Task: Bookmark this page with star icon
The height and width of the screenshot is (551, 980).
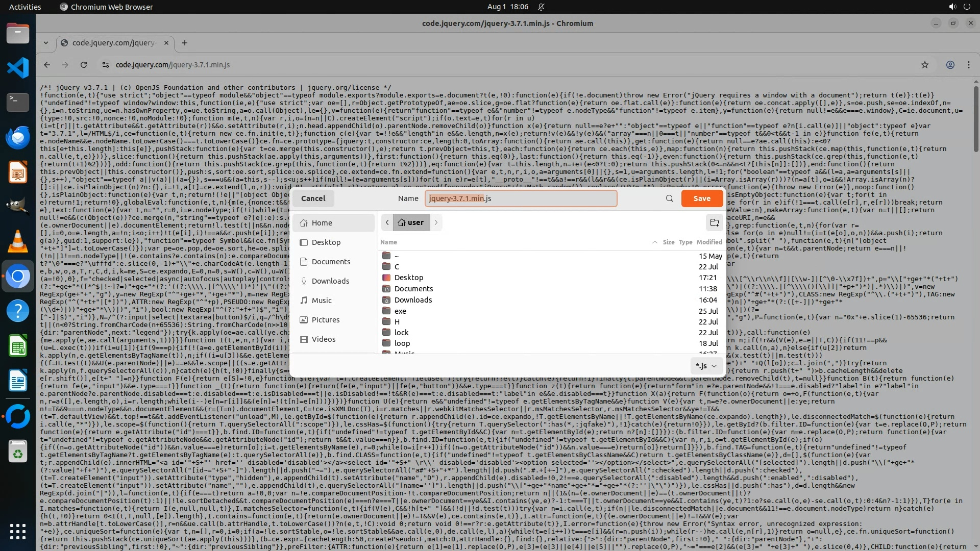Action: [x=924, y=65]
